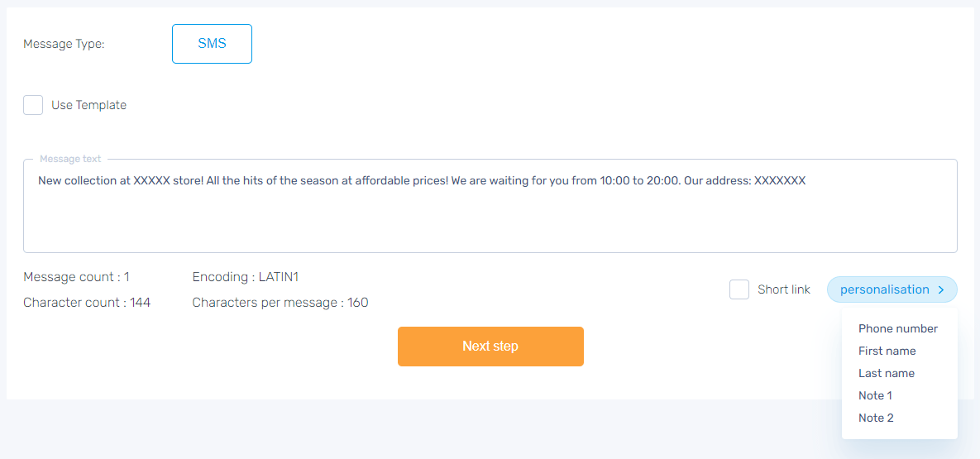
Task: Pick Note 1 from the dropdown list
Action: coord(875,395)
